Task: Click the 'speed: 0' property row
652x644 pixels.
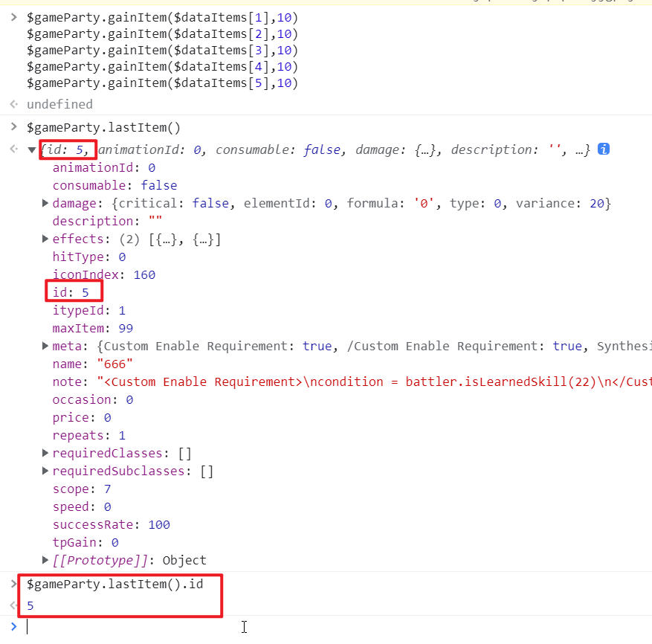Action: tap(82, 506)
